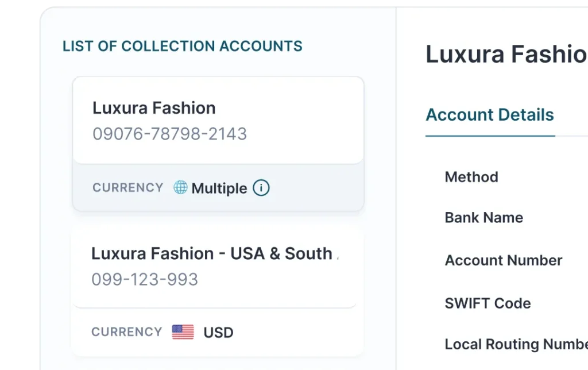588x370 pixels.
Task: Open the Account Details tab
Action: click(x=490, y=115)
